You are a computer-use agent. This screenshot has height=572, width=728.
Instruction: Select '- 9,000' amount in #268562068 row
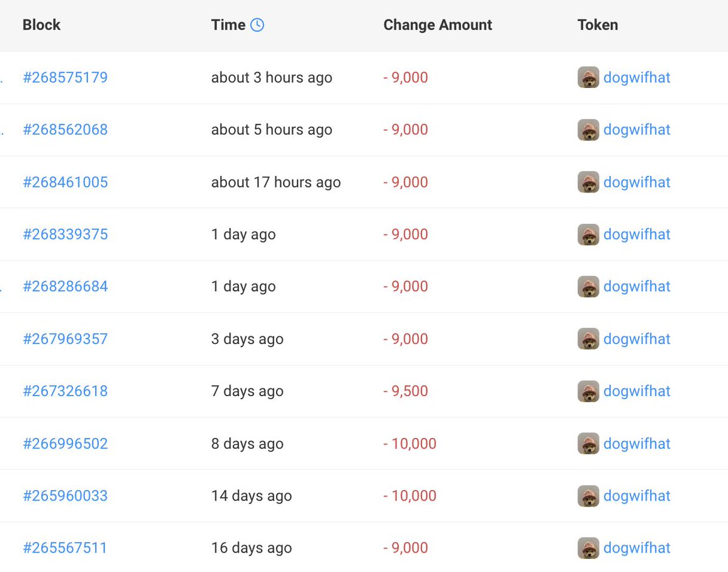tap(406, 130)
